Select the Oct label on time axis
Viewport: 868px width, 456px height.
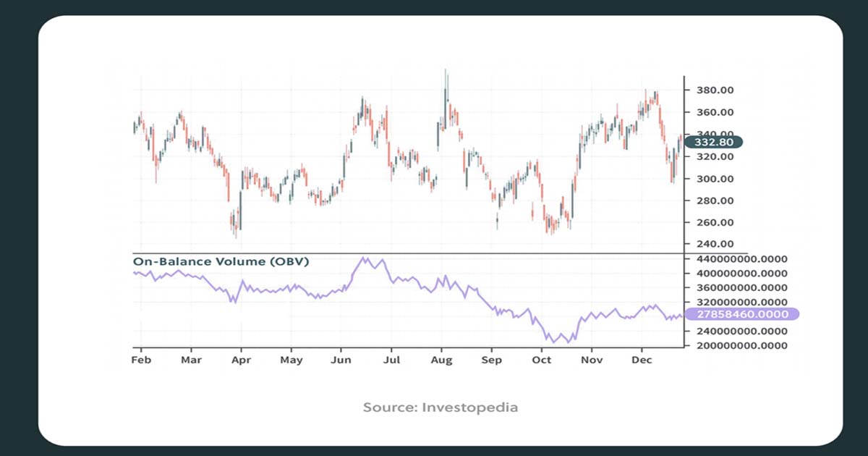pos(541,360)
